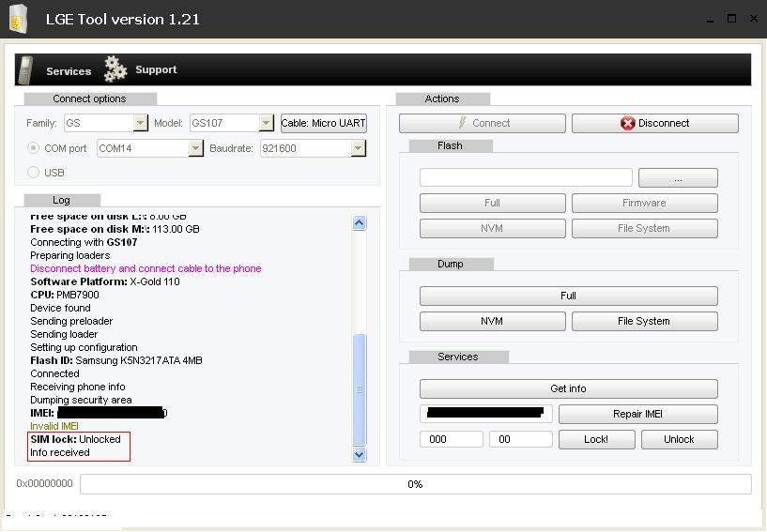This screenshot has height=532, width=767.
Task: Click the log line 'Sending loader'
Action: point(64,334)
